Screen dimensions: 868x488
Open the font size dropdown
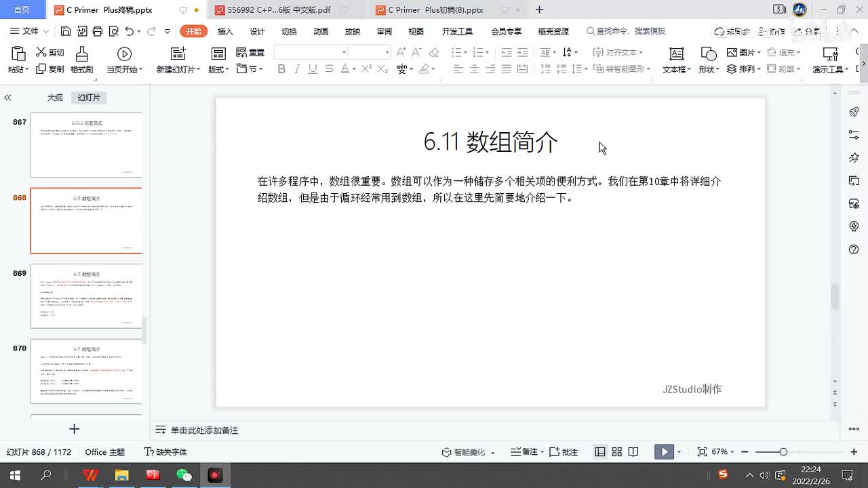[387, 52]
